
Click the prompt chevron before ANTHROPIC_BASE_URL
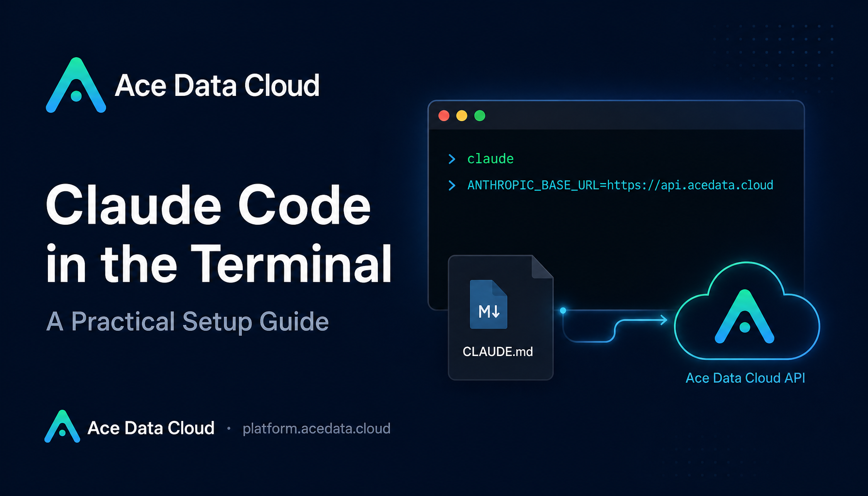tap(452, 186)
